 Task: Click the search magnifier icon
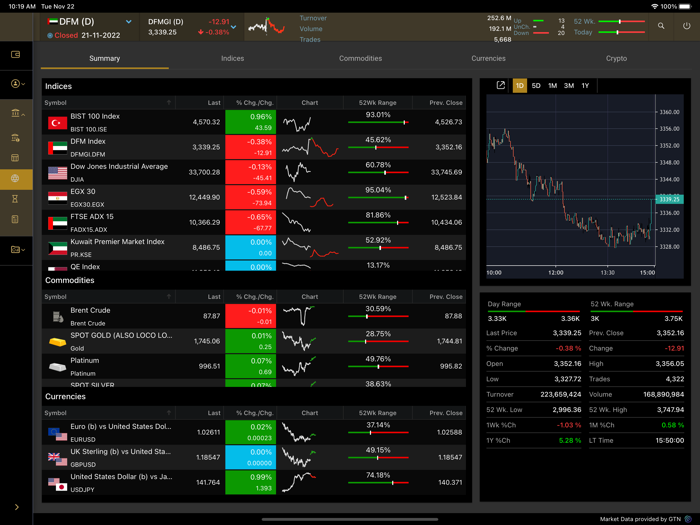pyautogui.click(x=661, y=26)
